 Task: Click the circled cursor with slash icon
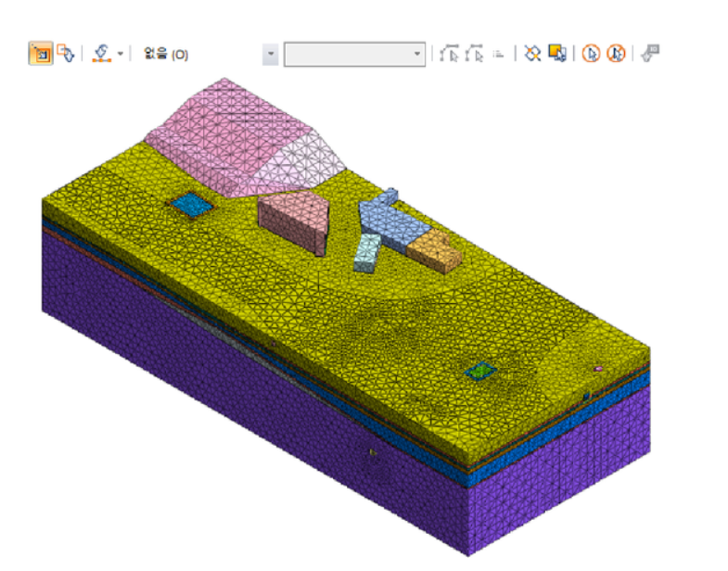click(616, 54)
